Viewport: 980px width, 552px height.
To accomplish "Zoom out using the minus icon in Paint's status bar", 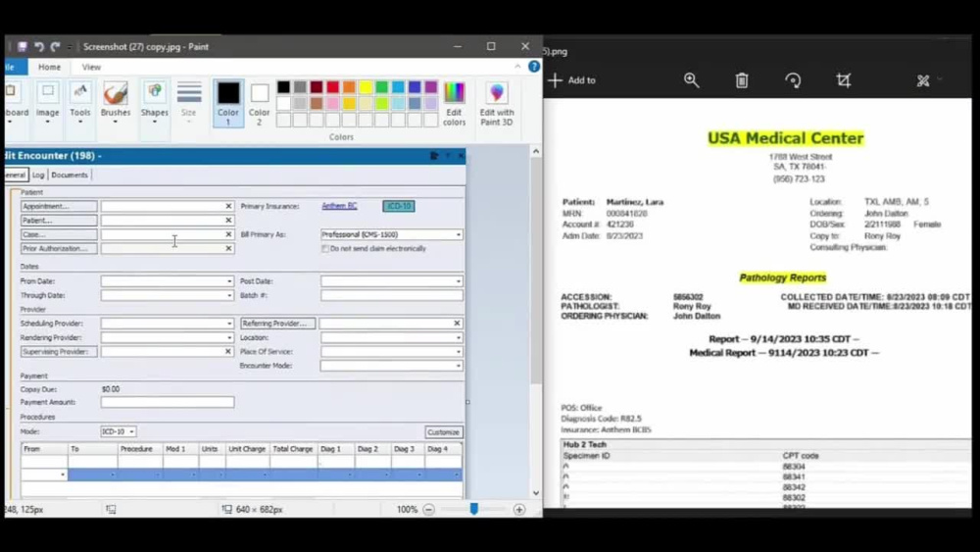I will click(x=429, y=510).
